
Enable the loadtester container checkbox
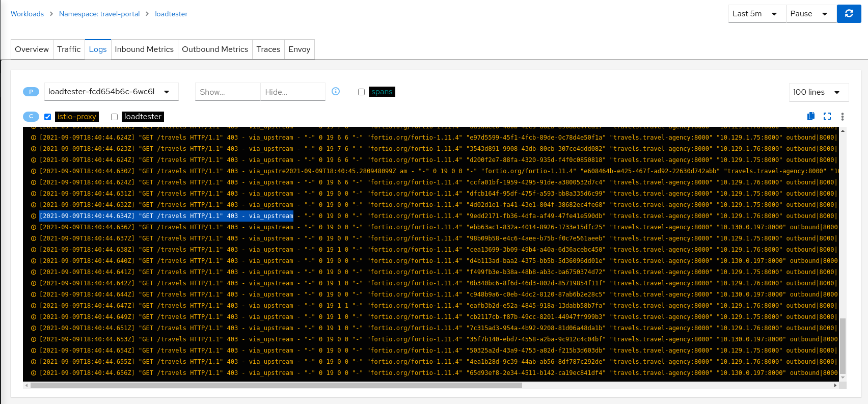(x=115, y=117)
